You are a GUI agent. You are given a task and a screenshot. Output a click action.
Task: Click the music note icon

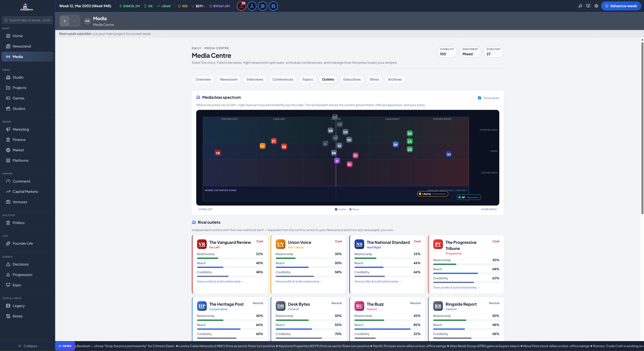580,6
